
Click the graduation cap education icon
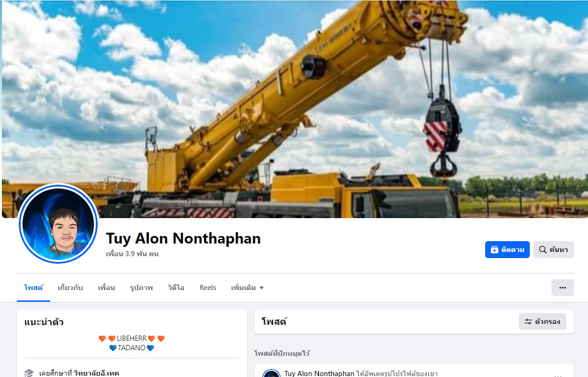29,373
